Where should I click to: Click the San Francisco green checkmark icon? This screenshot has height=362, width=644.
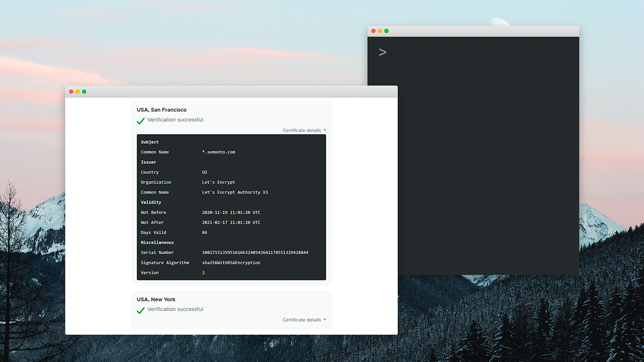tap(141, 121)
